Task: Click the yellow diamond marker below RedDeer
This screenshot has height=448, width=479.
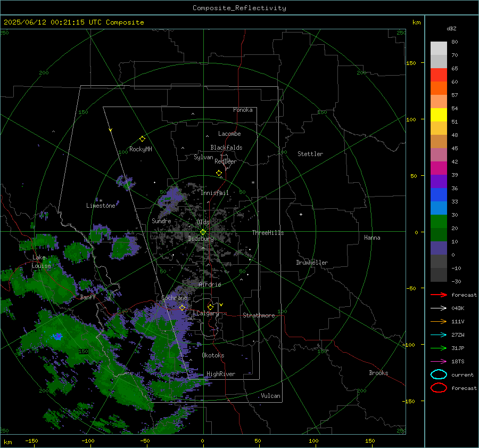Action: (x=219, y=173)
